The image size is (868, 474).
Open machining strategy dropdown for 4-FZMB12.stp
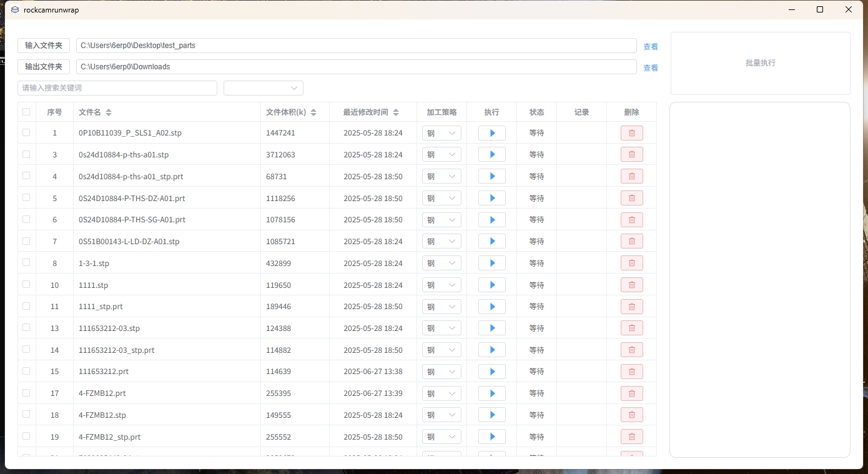[441, 415]
